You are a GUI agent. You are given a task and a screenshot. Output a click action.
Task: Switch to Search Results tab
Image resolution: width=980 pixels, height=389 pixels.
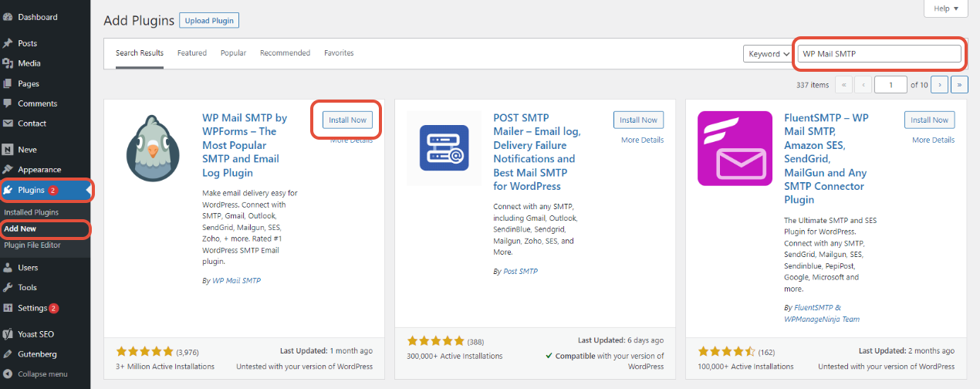coord(140,53)
